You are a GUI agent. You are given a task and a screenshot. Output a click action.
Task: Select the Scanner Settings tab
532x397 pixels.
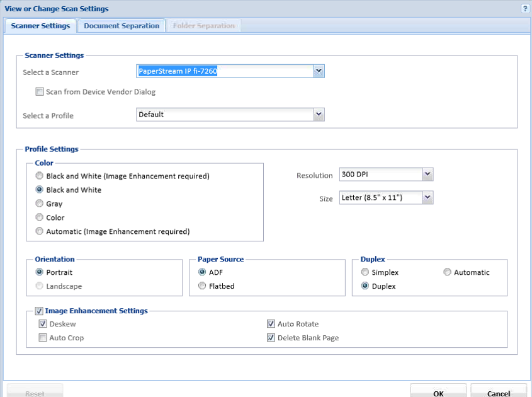coord(41,26)
